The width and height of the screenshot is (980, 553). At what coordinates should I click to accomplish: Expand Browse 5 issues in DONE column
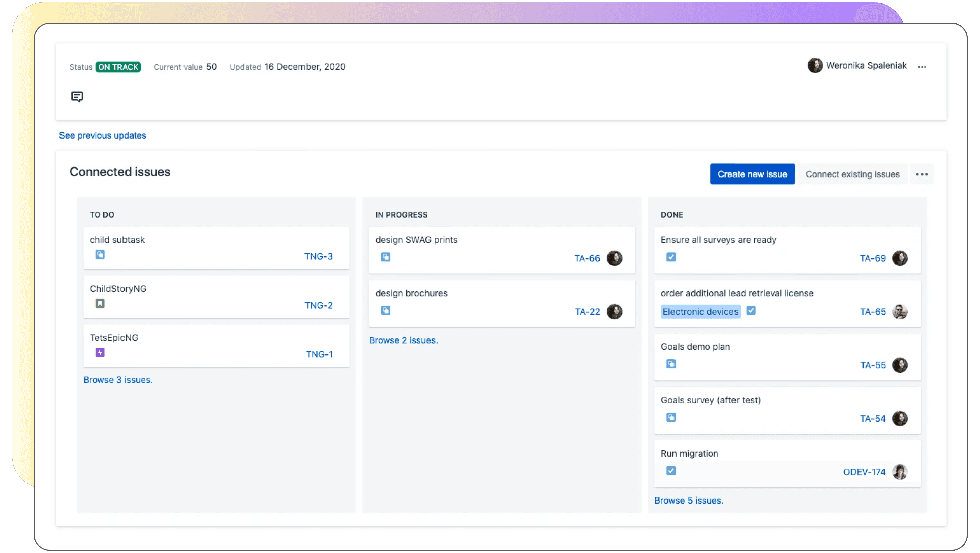[688, 500]
